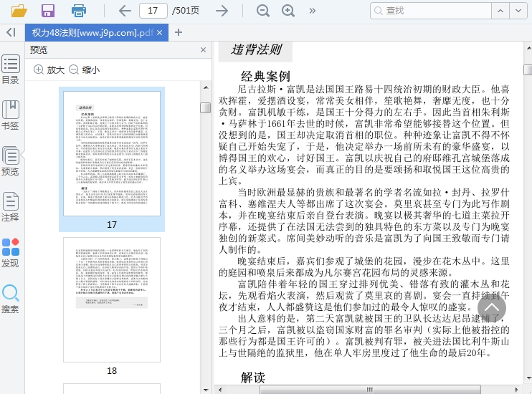Expand more tools with double chevron
This screenshot has height=394, width=532.
coord(313,11)
